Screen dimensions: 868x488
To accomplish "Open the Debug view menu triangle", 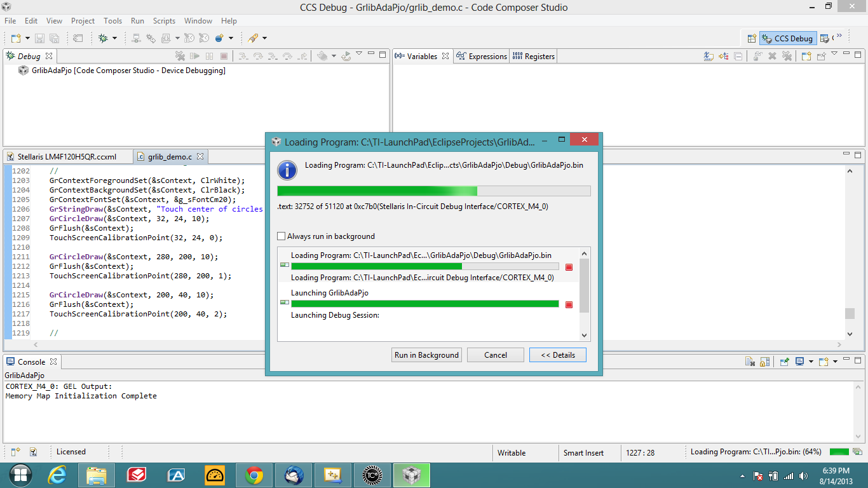I will click(x=359, y=55).
